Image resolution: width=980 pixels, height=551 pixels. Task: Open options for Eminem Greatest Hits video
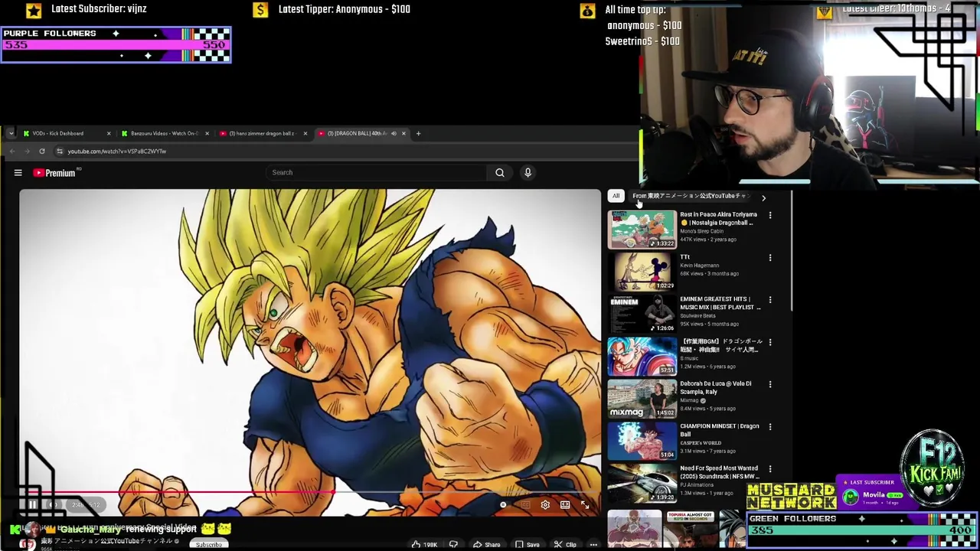(x=770, y=300)
